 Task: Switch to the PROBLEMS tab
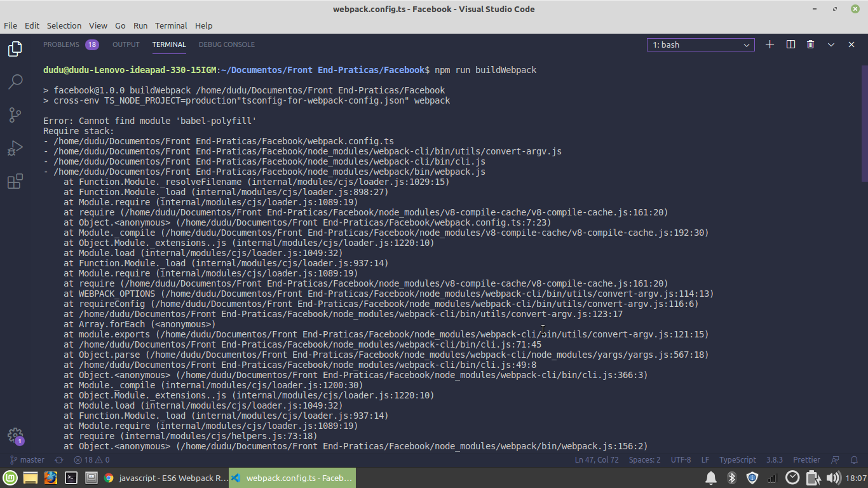[x=61, y=44]
